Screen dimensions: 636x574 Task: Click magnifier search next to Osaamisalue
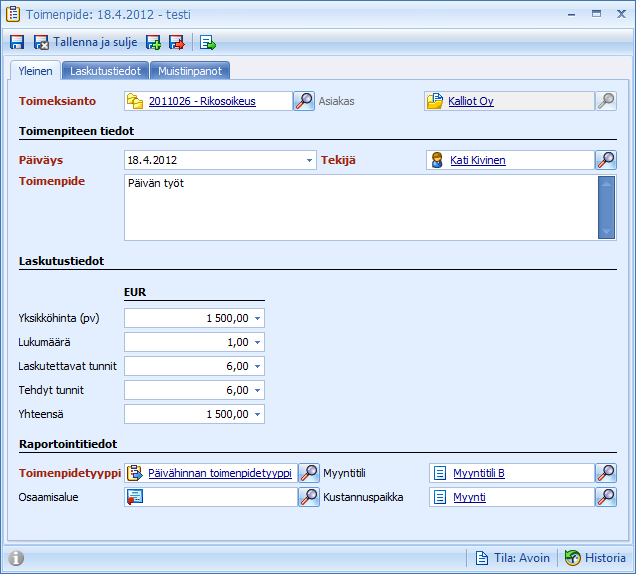(x=309, y=497)
